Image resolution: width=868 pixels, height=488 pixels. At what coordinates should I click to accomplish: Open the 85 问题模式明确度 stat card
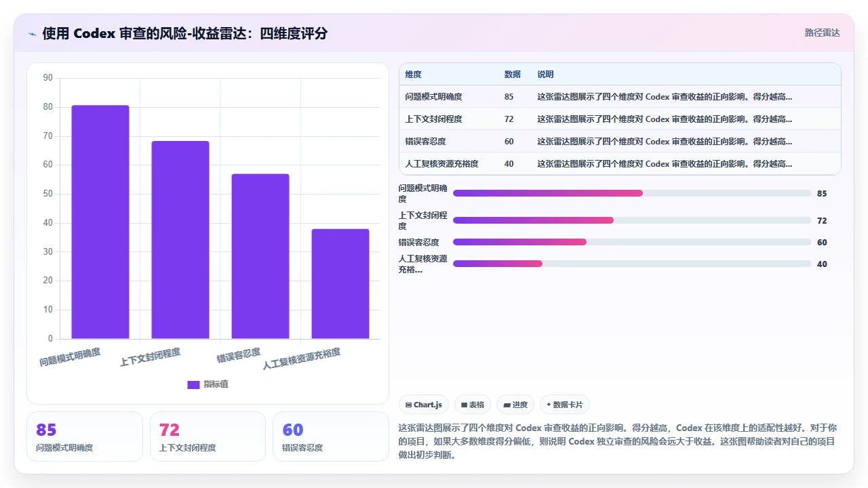point(85,436)
